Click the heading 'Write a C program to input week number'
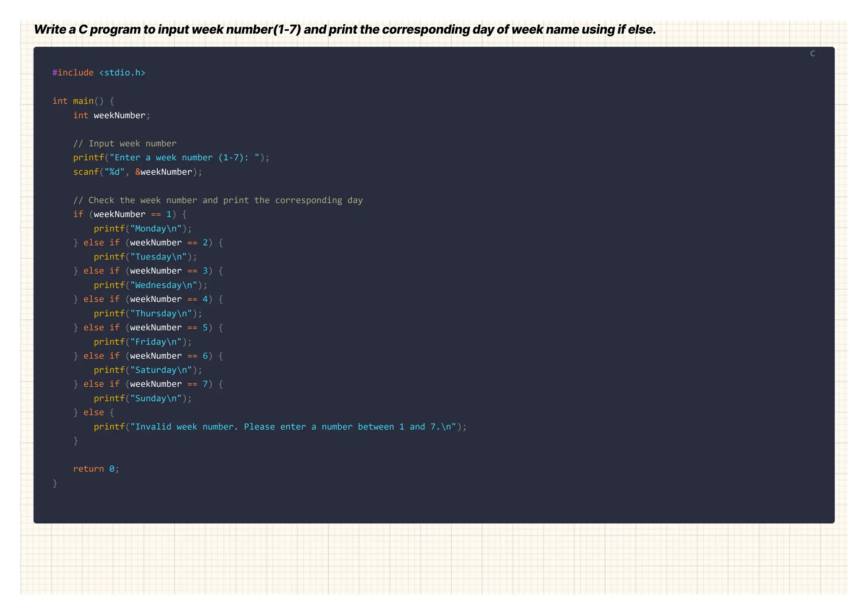 tap(345, 29)
